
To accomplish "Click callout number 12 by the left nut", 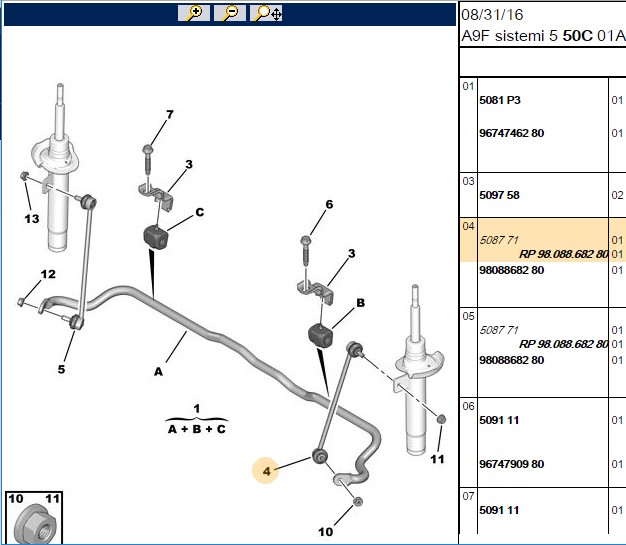I will 48,274.
